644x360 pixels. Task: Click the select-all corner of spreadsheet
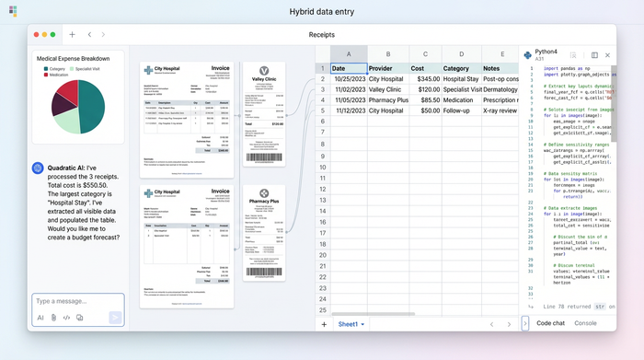point(323,53)
